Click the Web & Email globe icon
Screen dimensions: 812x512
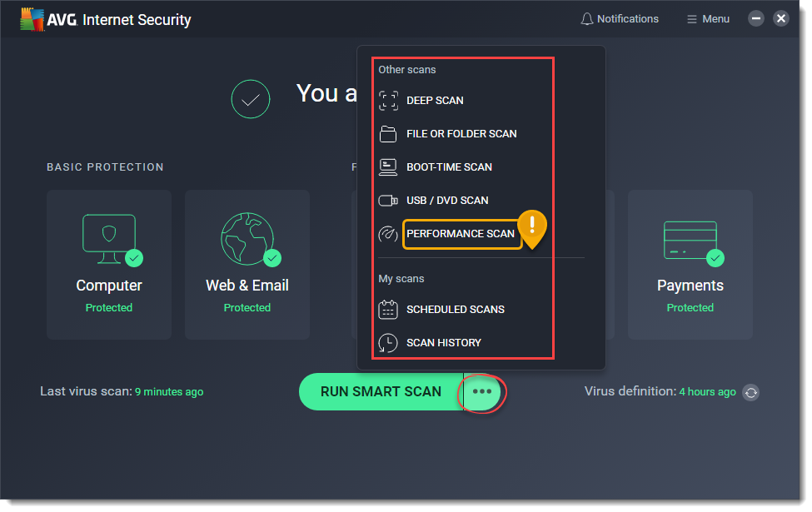247,237
